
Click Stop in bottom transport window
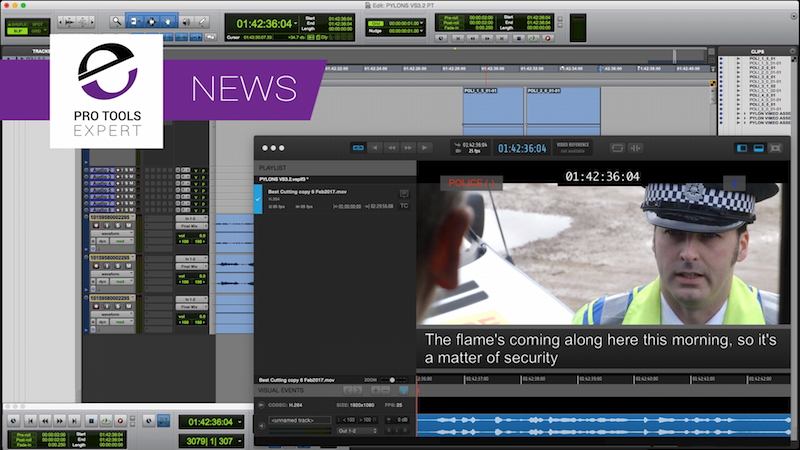[91, 421]
